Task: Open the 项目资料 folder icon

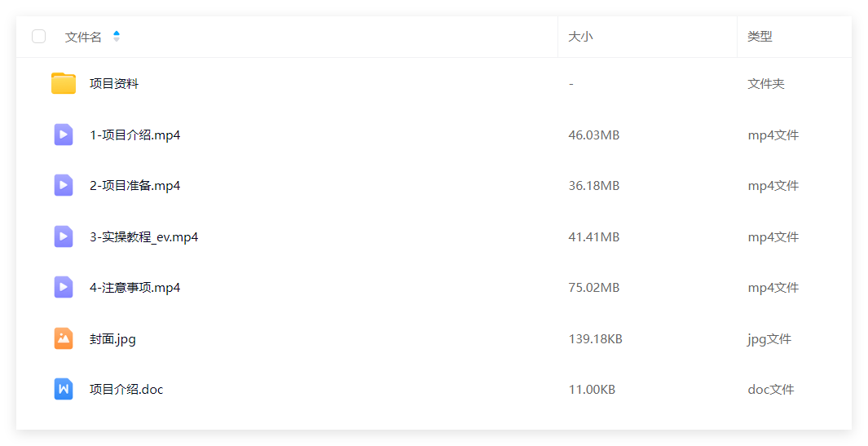Action: click(x=63, y=83)
